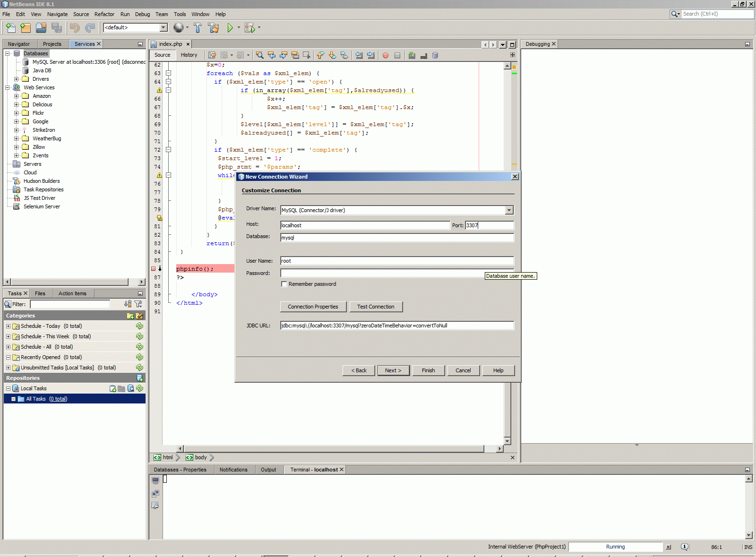The width and height of the screenshot is (756, 557).
Task: Click the Build Project hammer icon
Action: (198, 28)
